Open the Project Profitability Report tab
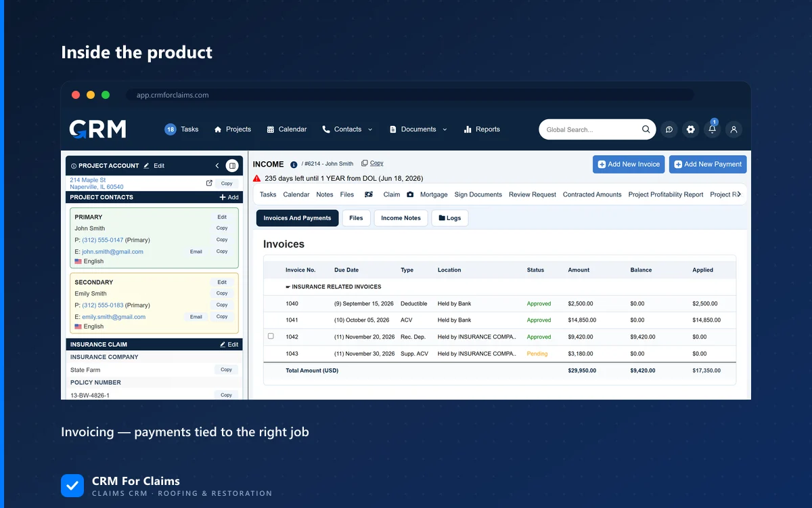Image resolution: width=812 pixels, height=508 pixels. tap(666, 194)
